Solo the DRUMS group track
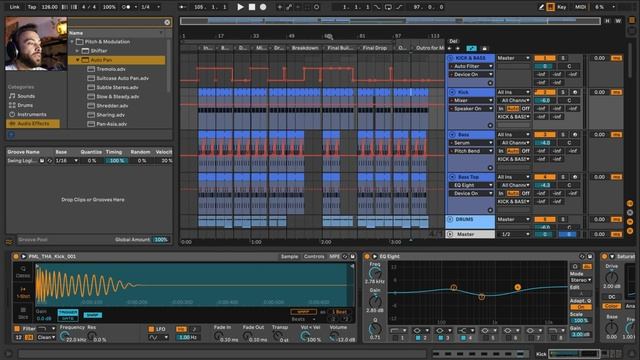Image resolution: width=640 pixels, height=360 pixels. click(x=563, y=220)
